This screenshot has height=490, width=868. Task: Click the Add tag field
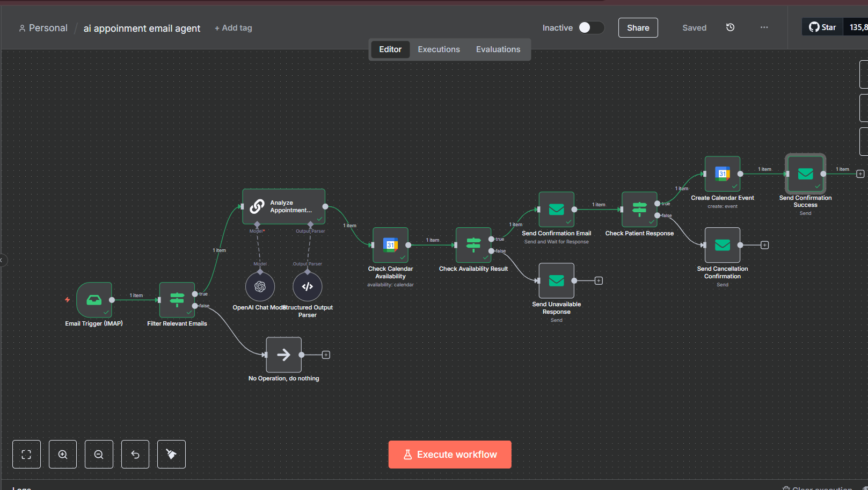tap(234, 28)
